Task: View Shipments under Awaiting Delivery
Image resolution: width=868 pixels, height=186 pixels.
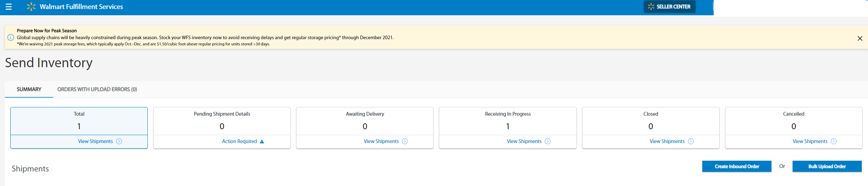Action: coord(381,141)
